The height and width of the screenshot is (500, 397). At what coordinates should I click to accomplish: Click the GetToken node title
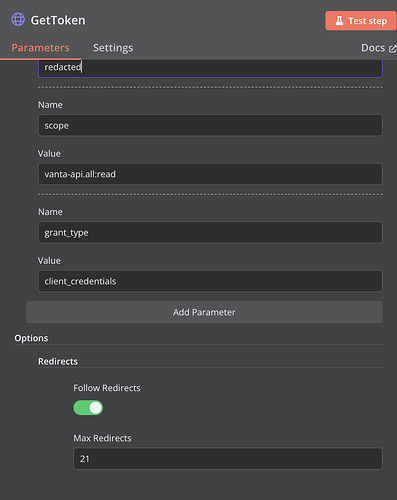coord(58,20)
